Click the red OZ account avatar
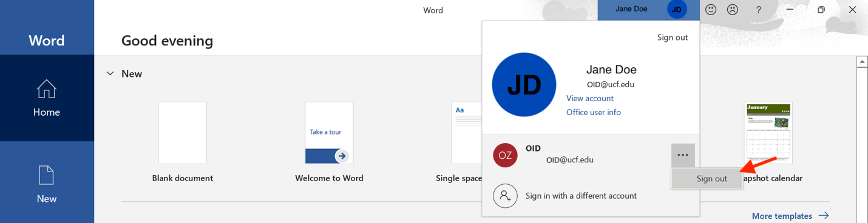Viewport: 868px width, 223px height. pos(505,155)
